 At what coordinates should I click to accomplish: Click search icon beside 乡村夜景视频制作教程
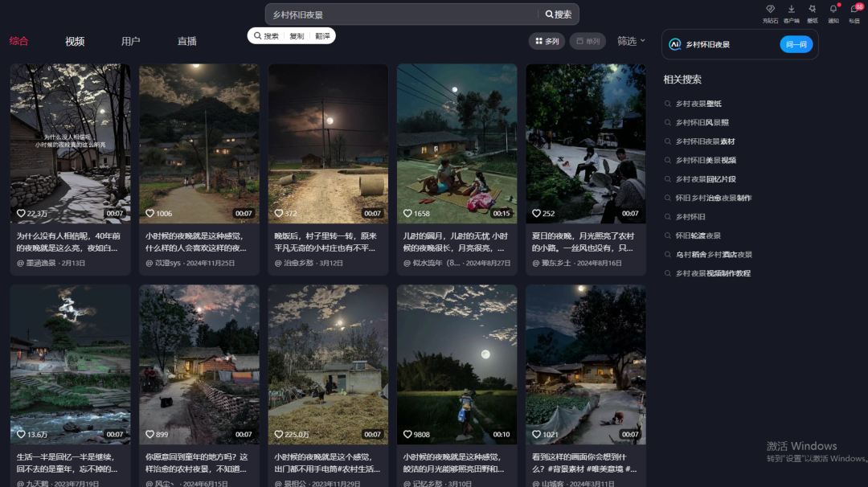click(x=668, y=272)
